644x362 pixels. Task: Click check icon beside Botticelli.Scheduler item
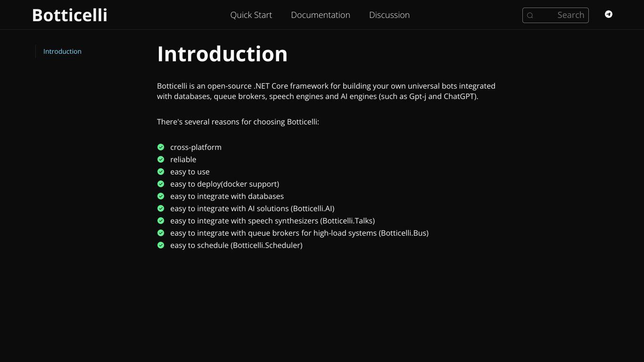coord(161,245)
